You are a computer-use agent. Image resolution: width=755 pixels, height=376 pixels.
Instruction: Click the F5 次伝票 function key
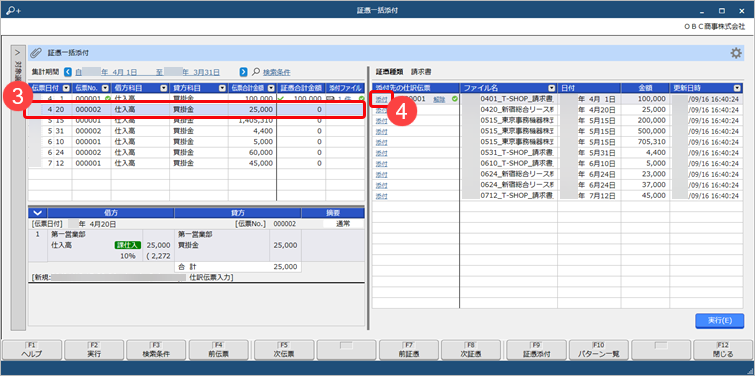(284, 350)
